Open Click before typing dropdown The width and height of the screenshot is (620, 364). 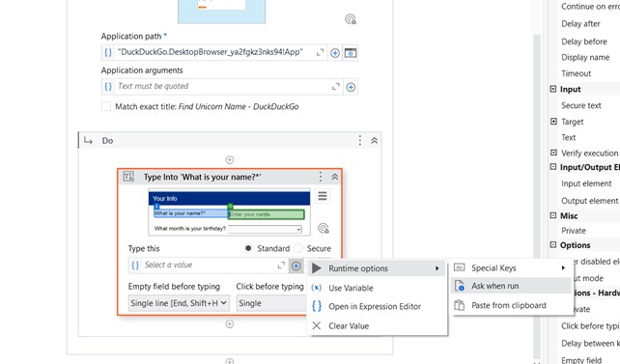coord(270,303)
